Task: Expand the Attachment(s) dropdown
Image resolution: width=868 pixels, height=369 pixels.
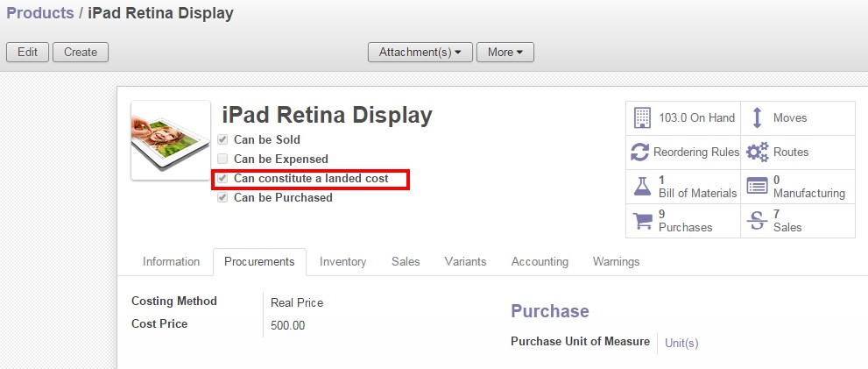Action: 420,53
